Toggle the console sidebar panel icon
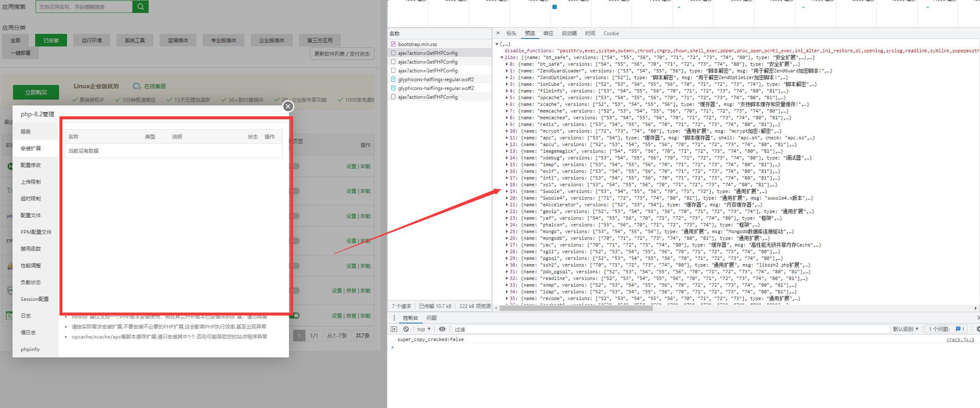The image size is (980, 408). point(394,329)
